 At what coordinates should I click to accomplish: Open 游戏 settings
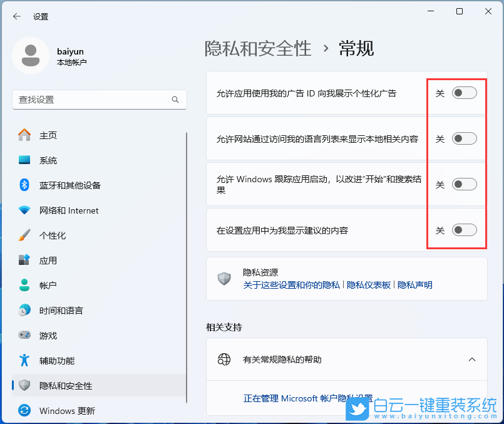coord(48,336)
